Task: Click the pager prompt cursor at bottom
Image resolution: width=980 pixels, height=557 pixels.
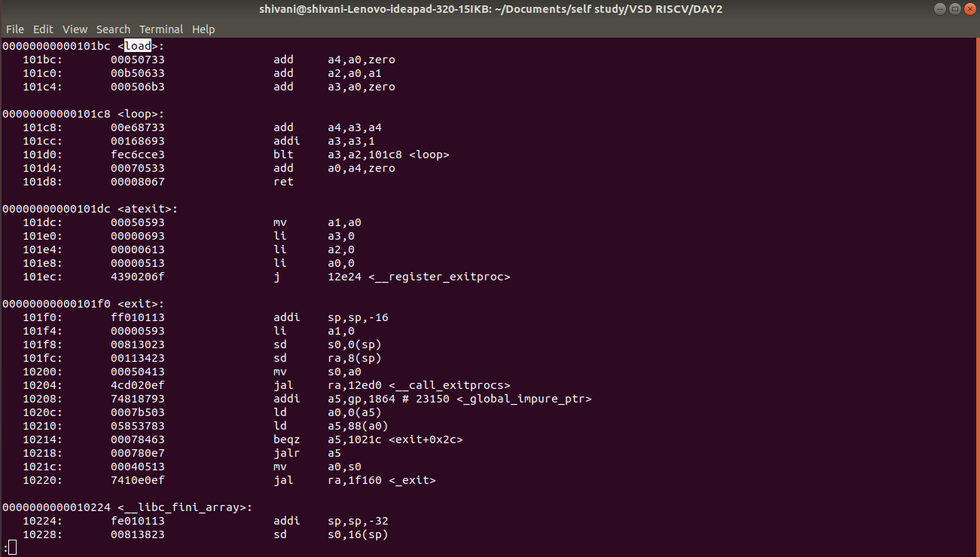Action: [12, 548]
